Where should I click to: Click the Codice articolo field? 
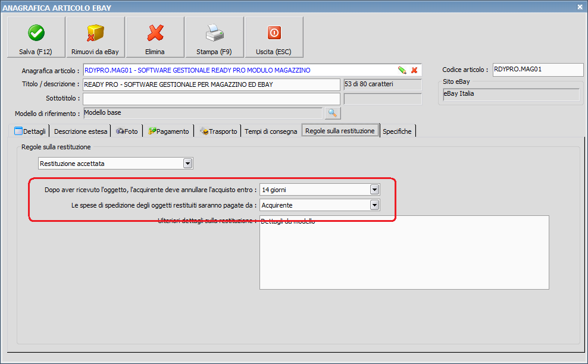click(538, 70)
